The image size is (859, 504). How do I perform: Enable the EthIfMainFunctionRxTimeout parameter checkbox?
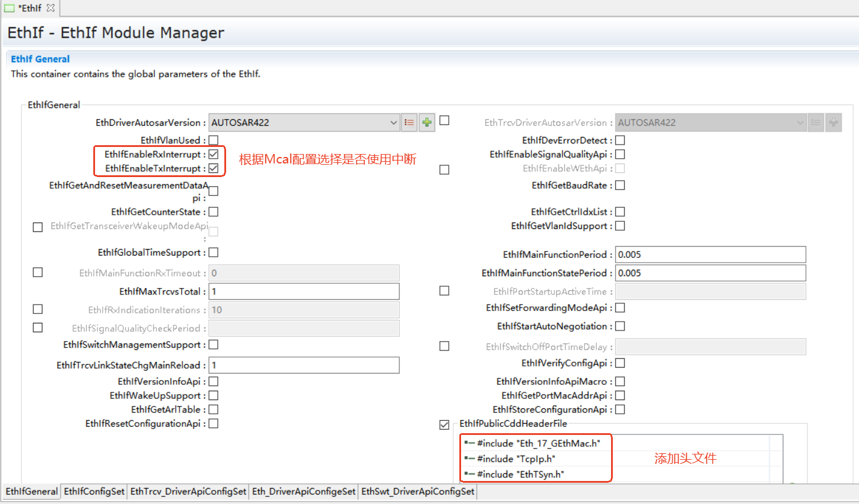(38, 272)
